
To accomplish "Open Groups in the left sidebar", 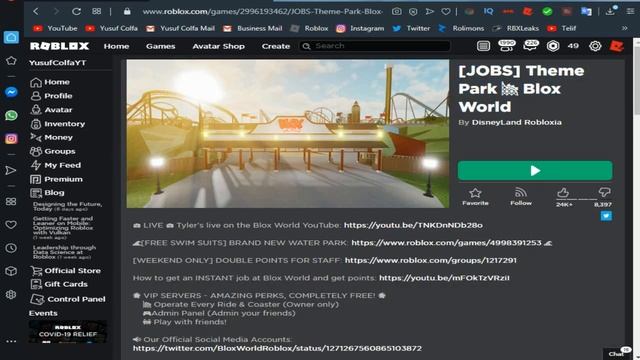I will coord(53,151).
